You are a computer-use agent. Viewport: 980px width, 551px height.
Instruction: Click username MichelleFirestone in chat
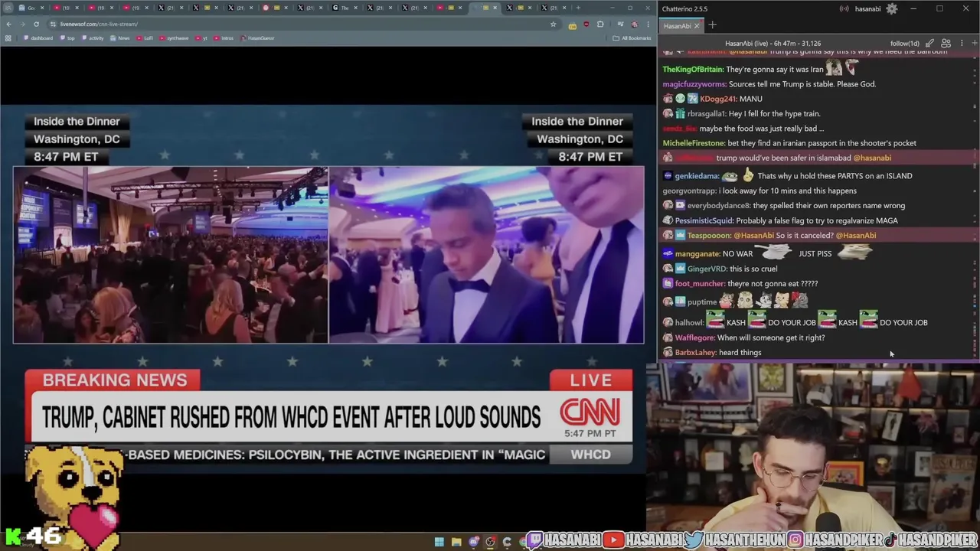(694, 143)
